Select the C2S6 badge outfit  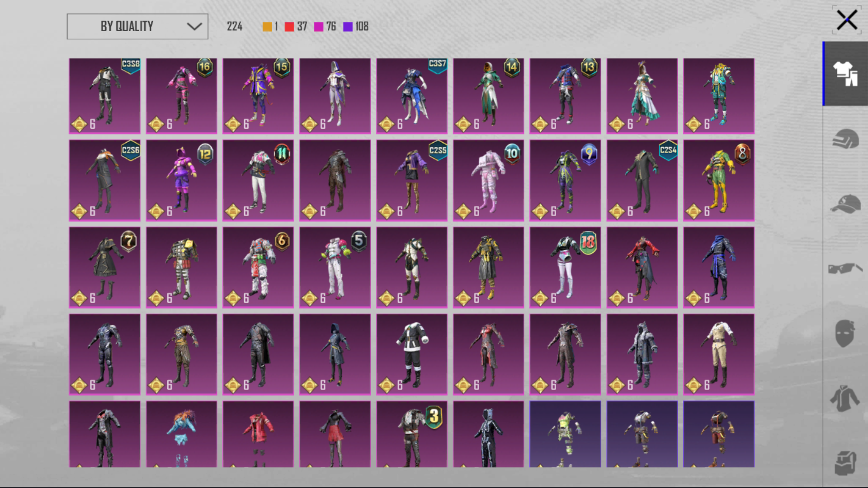(x=104, y=180)
